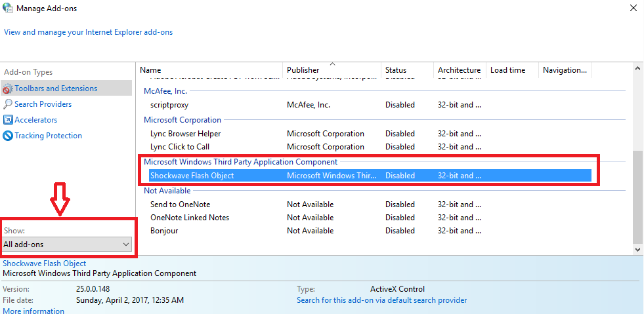644x314 pixels.
Task: Sort by the Load time column
Action: [512, 70]
